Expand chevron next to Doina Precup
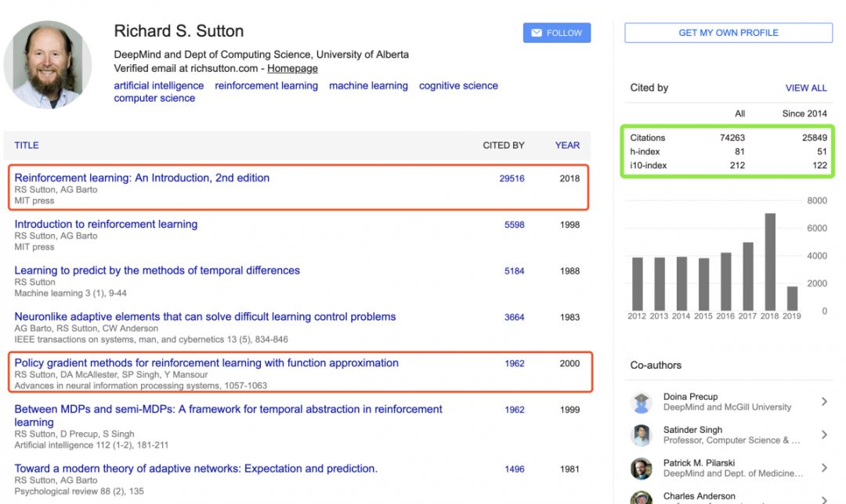Screen dimensions: 846x504 [x=824, y=401]
